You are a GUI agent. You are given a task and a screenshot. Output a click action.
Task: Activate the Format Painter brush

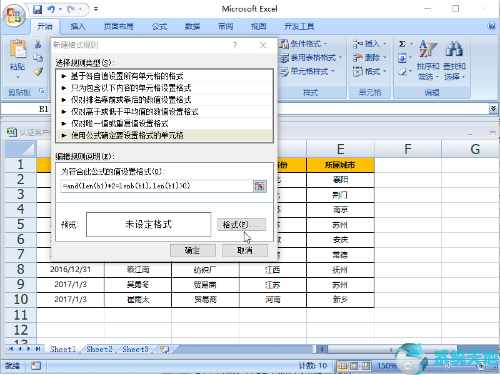tap(38, 71)
